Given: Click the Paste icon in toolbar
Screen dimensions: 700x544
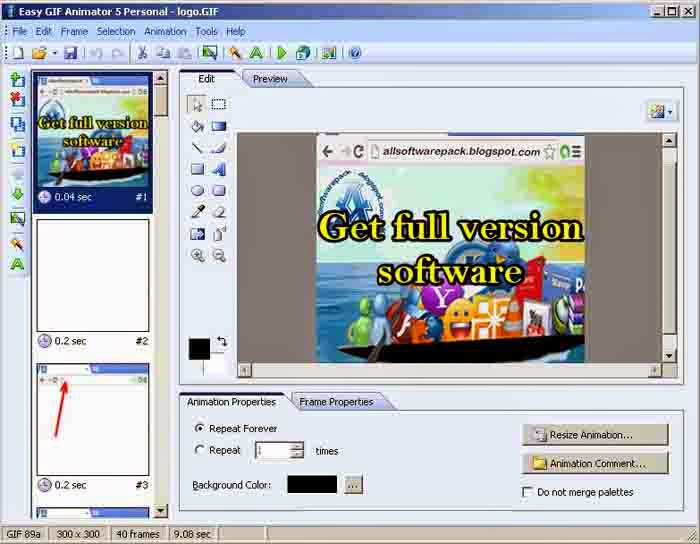Looking at the screenshot, I should (x=184, y=53).
